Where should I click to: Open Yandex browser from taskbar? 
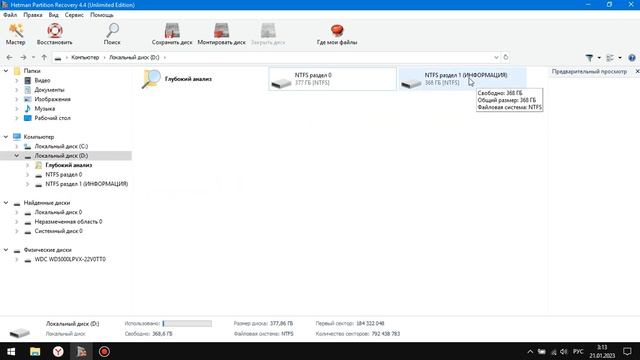(58, 351)
